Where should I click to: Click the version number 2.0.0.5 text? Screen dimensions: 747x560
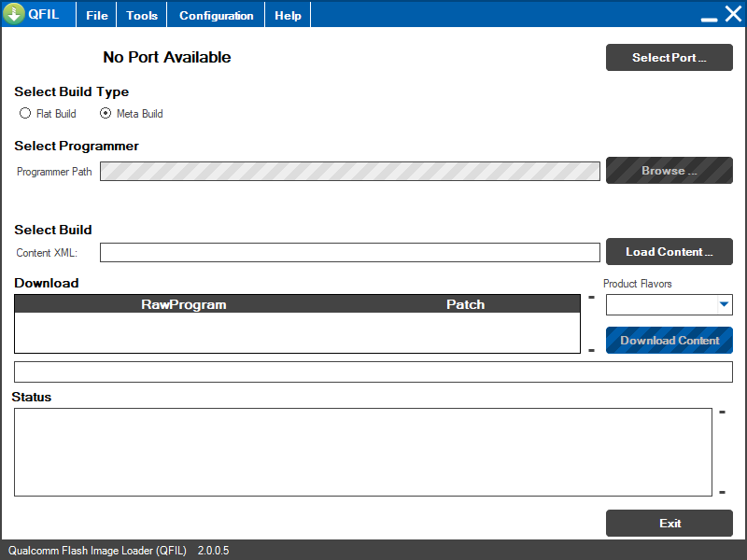(x=214, y=551)
